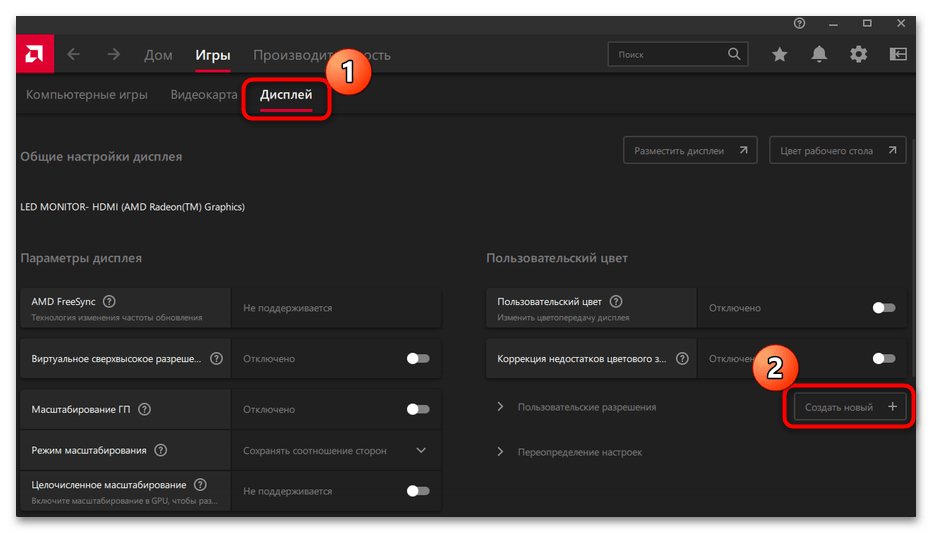Click the AMD logo icon
932x533 pixels.
coord(34,54)
